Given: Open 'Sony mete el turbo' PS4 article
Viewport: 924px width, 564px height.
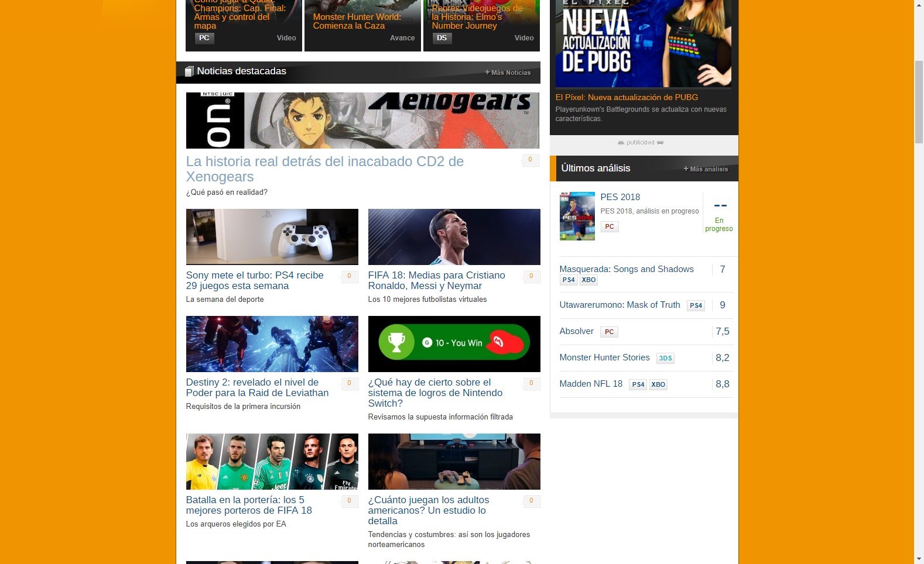Looking at the screenshot, I should tap(255, 280).
